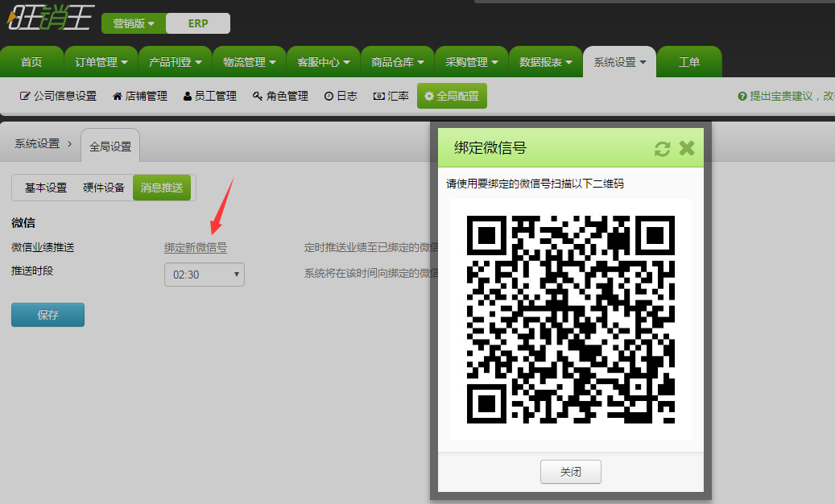
Task: Click the 关闭 button below the QR code
Action: 570,472
